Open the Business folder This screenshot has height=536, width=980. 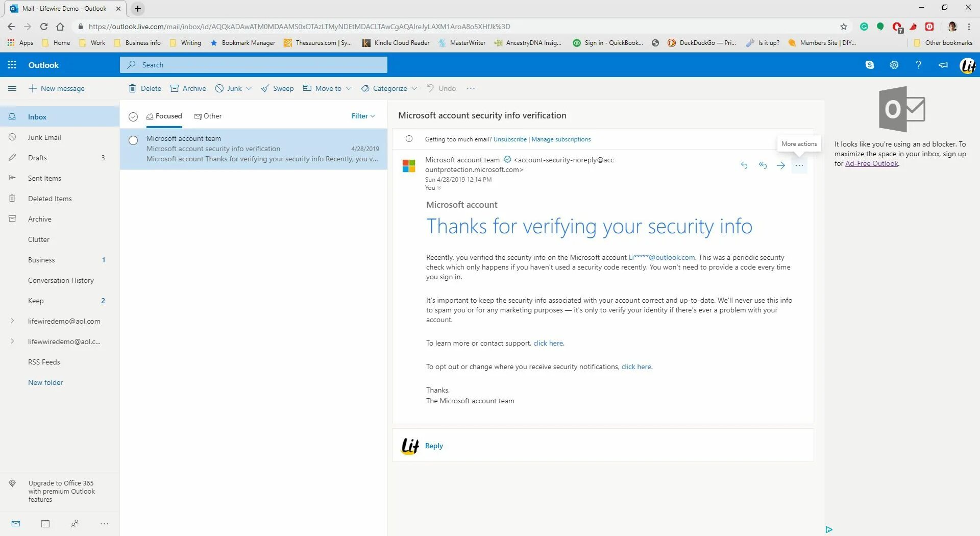[60, 259]
